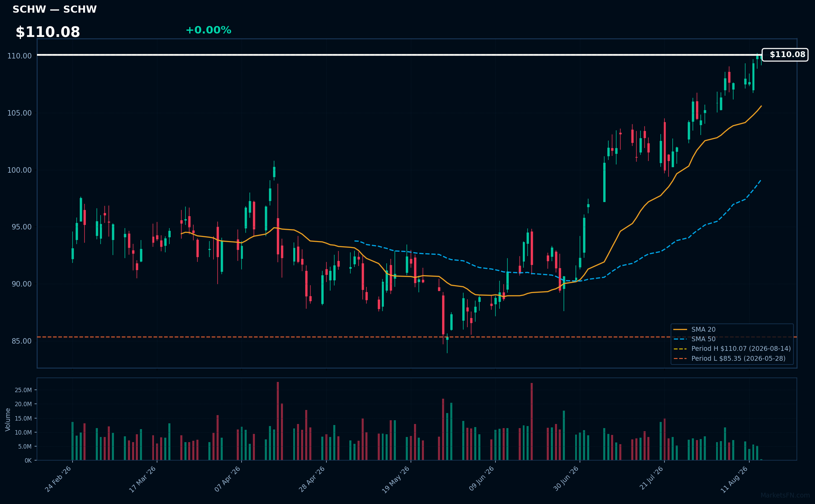Select the large "$110.08" price header
815x504 pixels.
click(48, 32)
